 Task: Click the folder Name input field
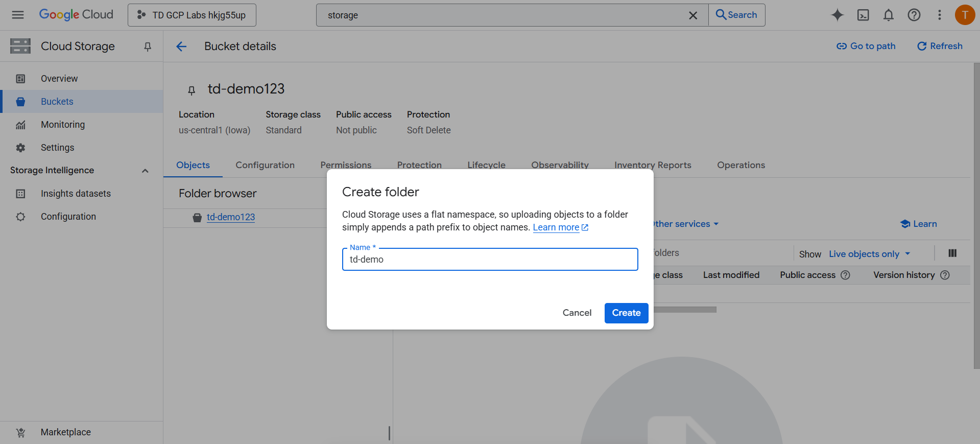click(x=489, y=260)
